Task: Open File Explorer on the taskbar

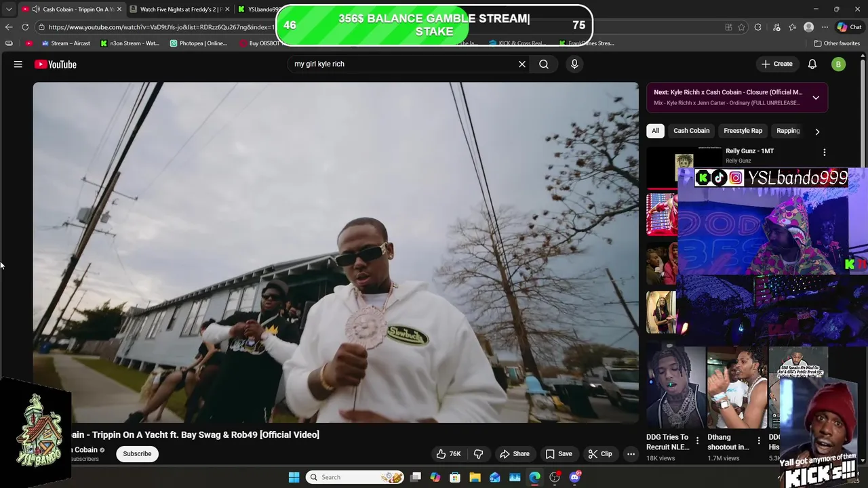Action: (475, 477)
